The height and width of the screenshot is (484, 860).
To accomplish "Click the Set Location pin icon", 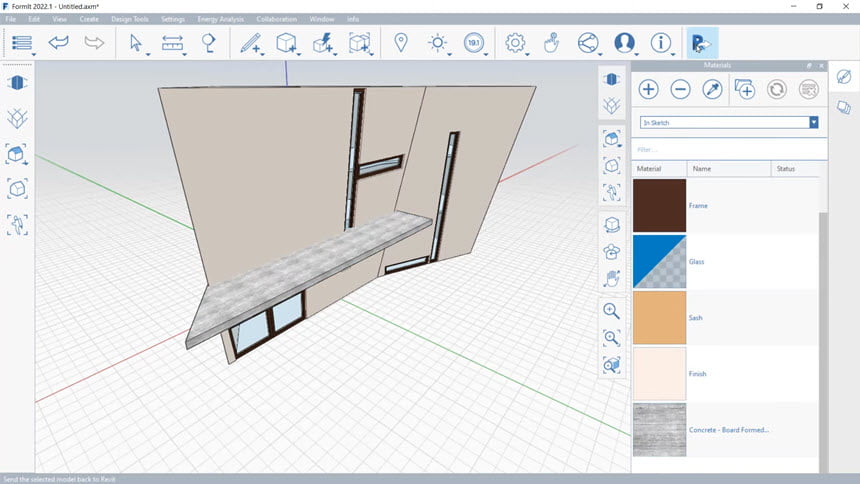I will click(x=401, y=42).
